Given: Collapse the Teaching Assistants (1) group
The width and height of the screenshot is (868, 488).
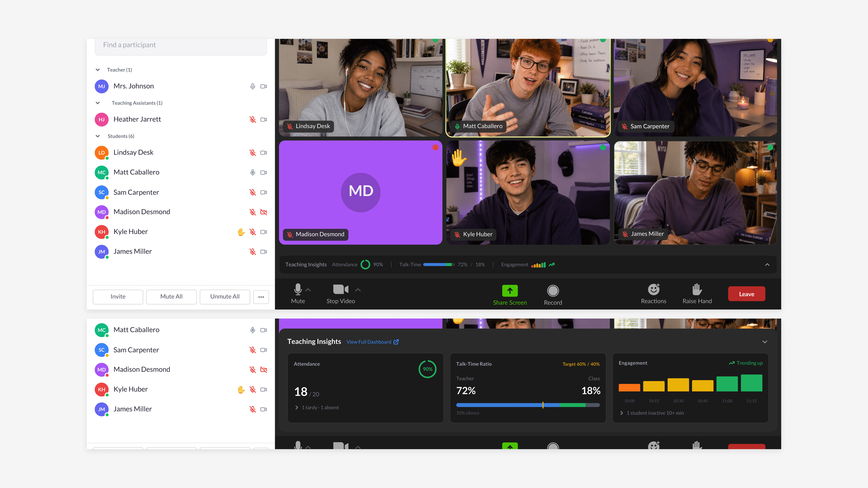Looking at the screenshot, I should [98, 103].
